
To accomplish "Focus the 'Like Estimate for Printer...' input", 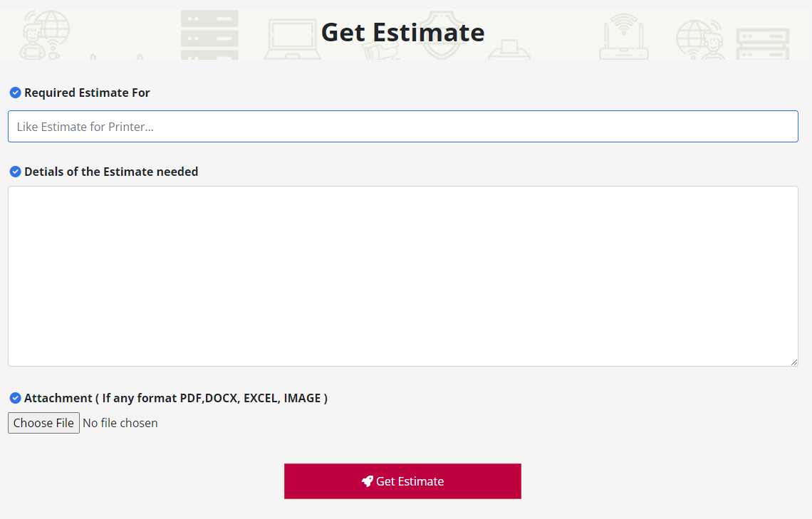I will coord(402,127).
